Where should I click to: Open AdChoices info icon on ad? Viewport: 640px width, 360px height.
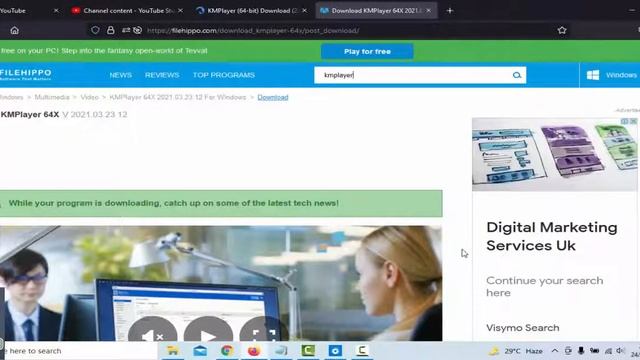click(624, 121)
